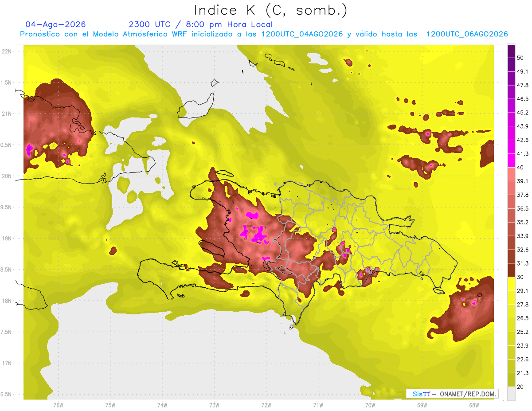
Task: Click the '40' value on the color scale
Action: point(520,167)
